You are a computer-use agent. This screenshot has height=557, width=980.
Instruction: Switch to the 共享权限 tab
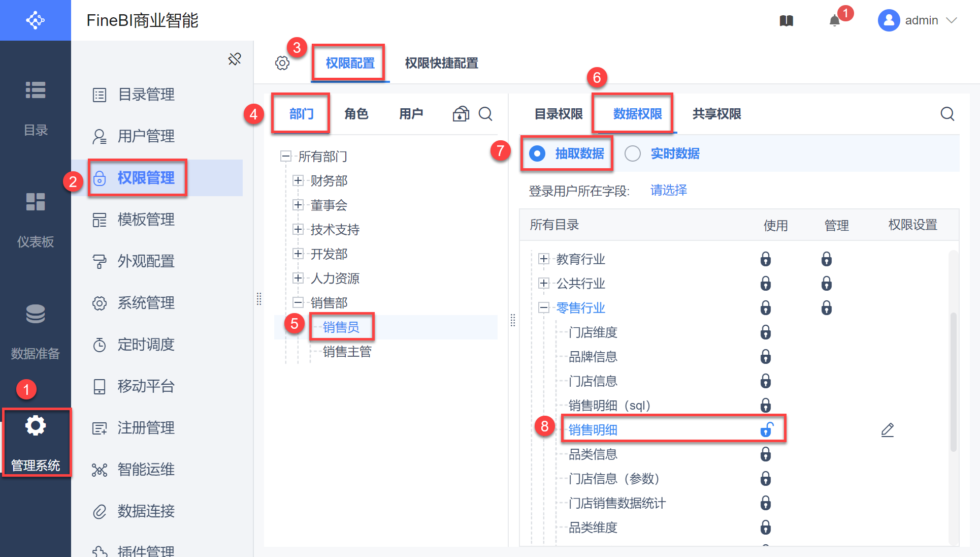click(716, 114)
